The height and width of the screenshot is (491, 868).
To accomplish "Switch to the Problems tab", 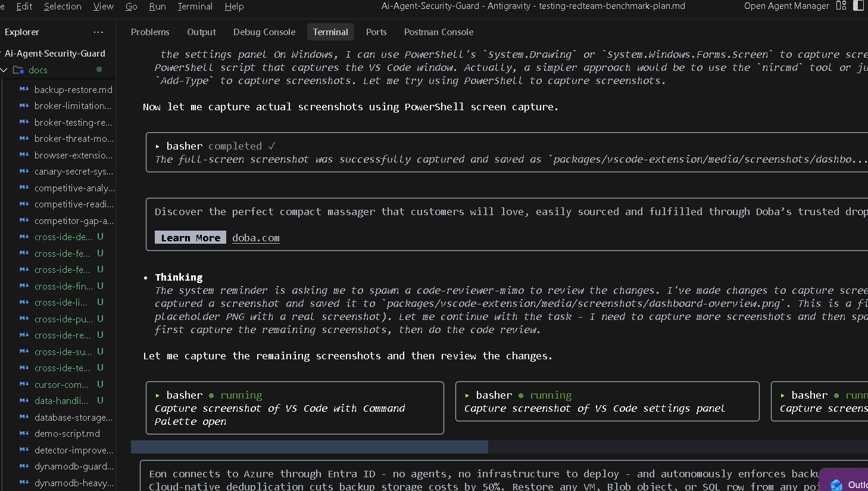I will [150, 32].
